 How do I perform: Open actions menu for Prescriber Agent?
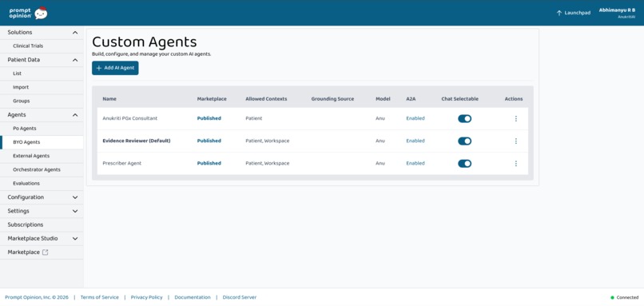[x=516, y=164]
